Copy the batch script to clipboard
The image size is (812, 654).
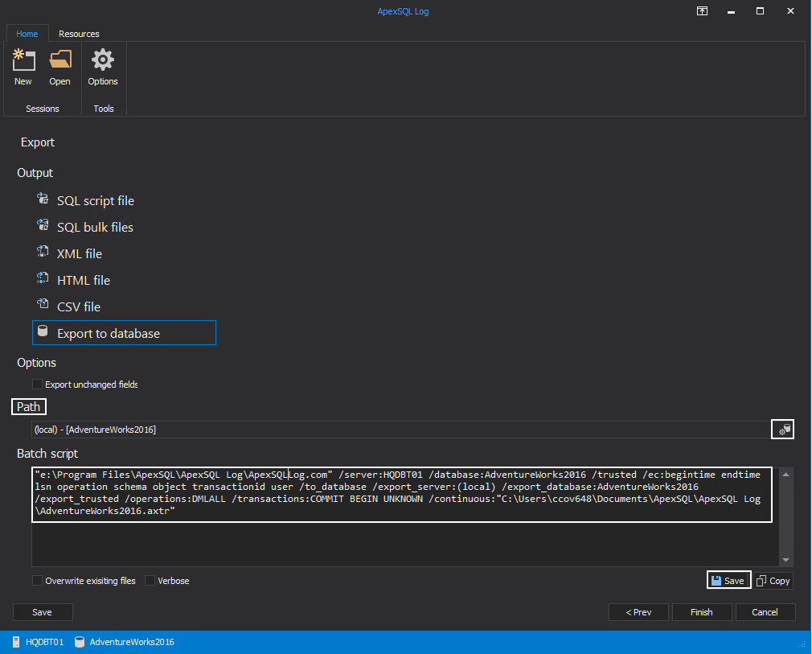[x=773, y=581]
